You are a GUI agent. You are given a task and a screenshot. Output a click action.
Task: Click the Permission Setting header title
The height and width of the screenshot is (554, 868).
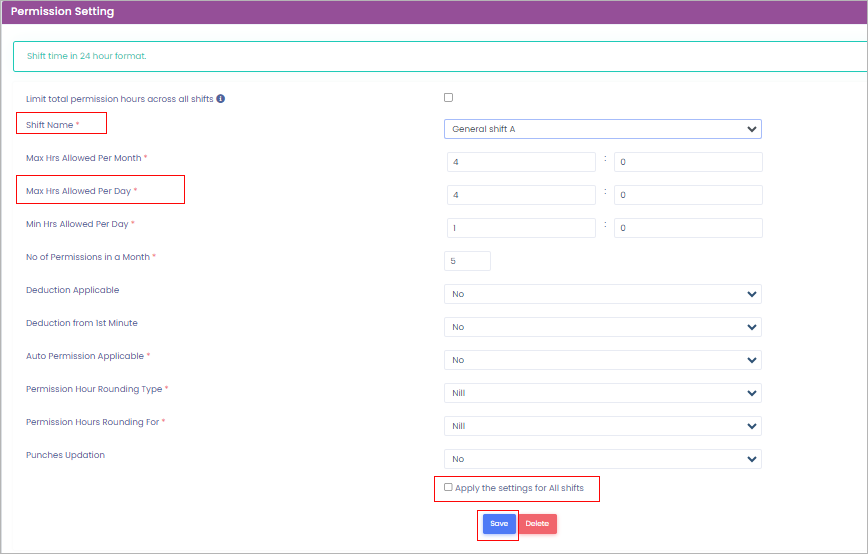pyautogui.click(x=62, y=12)
